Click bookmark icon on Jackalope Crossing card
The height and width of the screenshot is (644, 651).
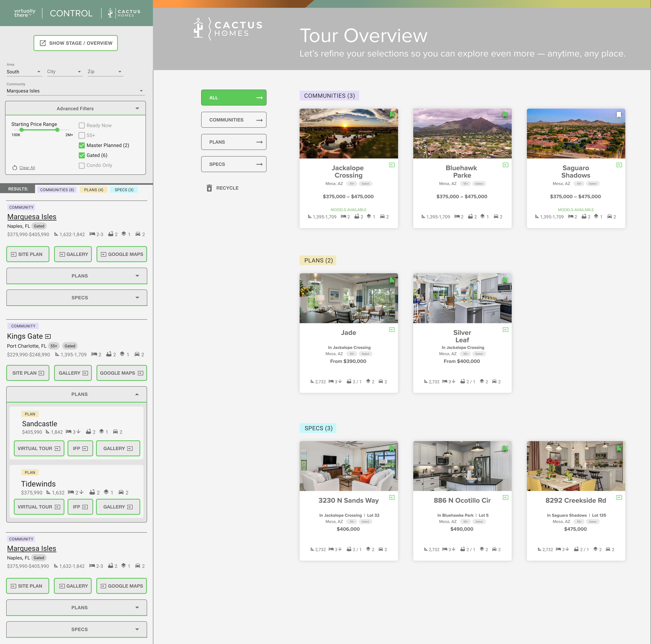392,115
